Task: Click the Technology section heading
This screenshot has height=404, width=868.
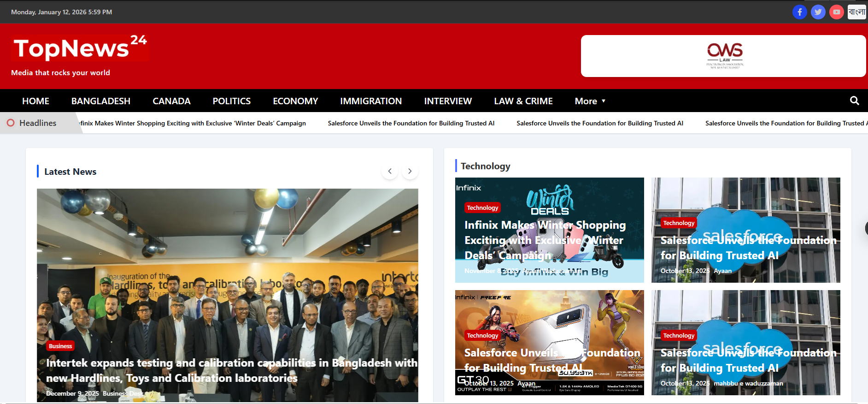Action: coord(486,166)
